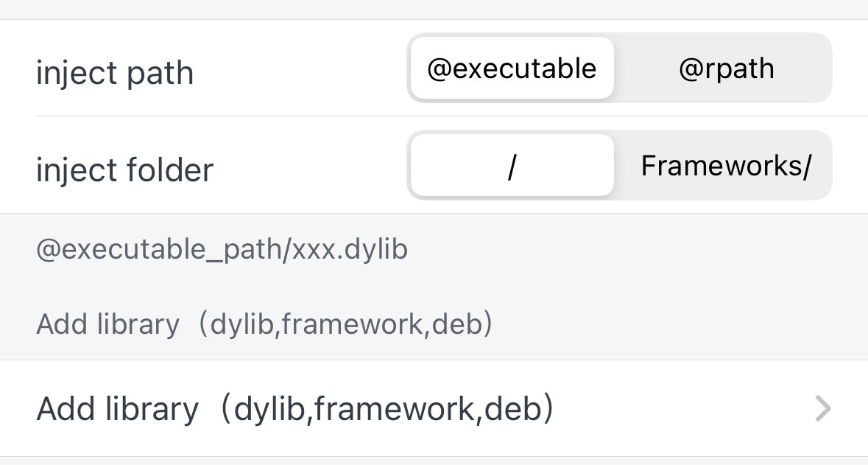
Task: Switch inject path to @rpath
Action: (725, 69)
